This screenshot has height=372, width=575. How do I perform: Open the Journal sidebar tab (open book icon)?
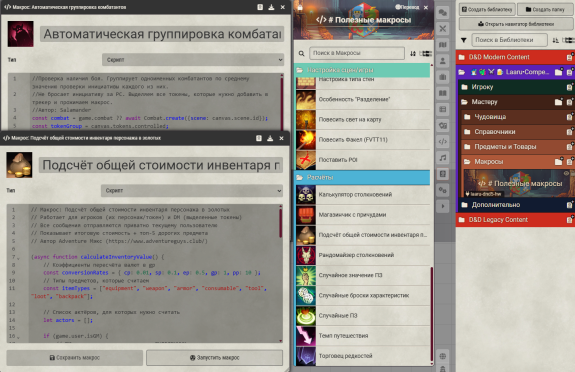[x=443, y=93]
